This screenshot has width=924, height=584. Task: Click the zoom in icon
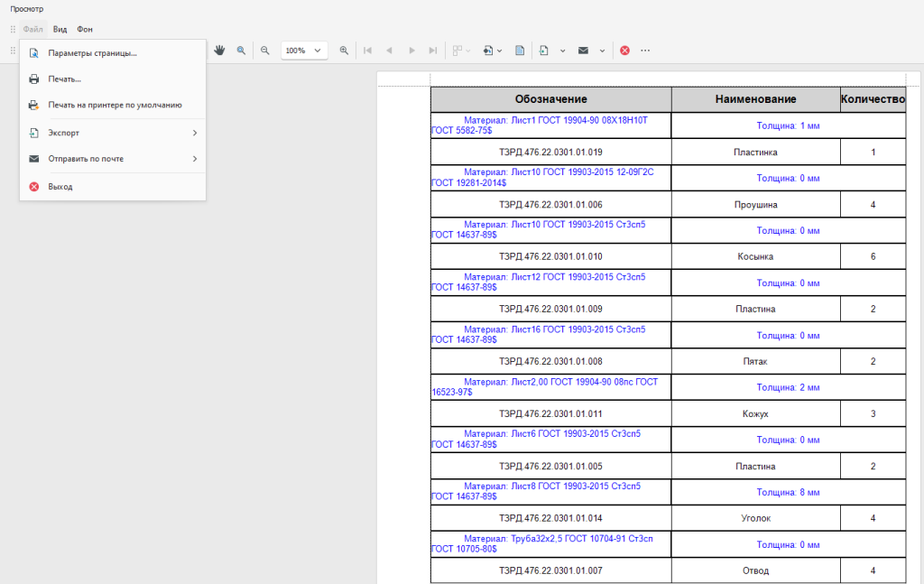(x=344, y=51)
